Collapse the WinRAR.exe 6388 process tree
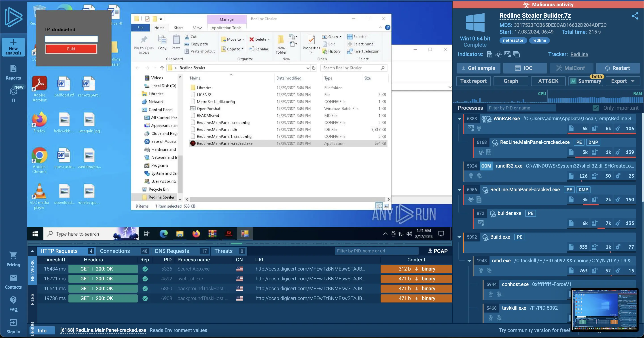This screenshot has height=338, width=644. pos(459,119)
